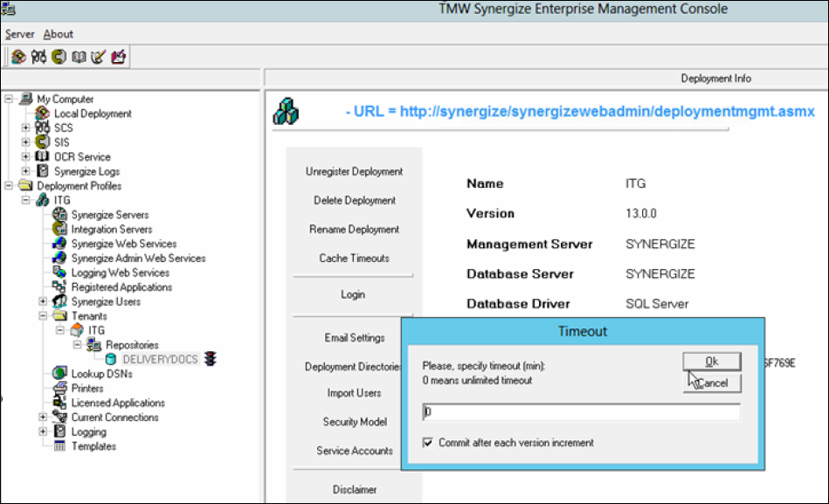The width and height of the screenshot is (829, 504).
Task: Expand the Synergize Users node
Action: (x=43, y=301)
